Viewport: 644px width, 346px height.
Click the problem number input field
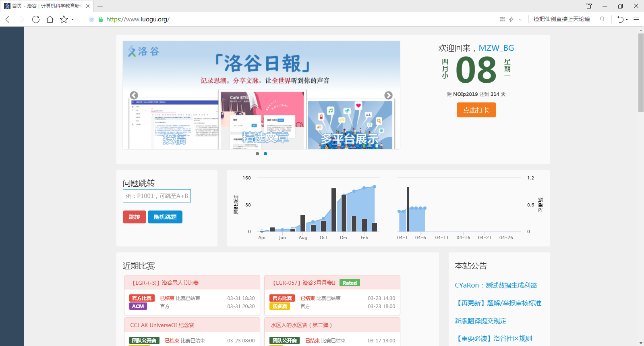157,196
